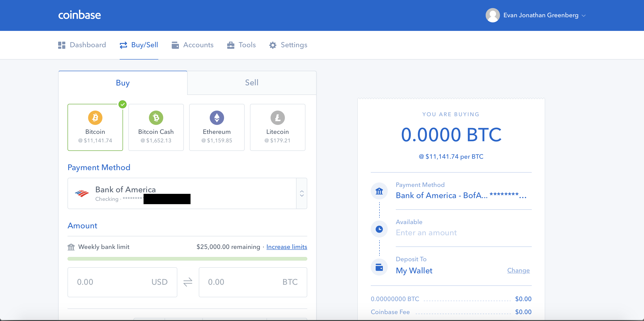Viewport: 644px width, 321px height.
Task: Click the wallet icon beside Deposit To
Action: click(x=379, y=267)
